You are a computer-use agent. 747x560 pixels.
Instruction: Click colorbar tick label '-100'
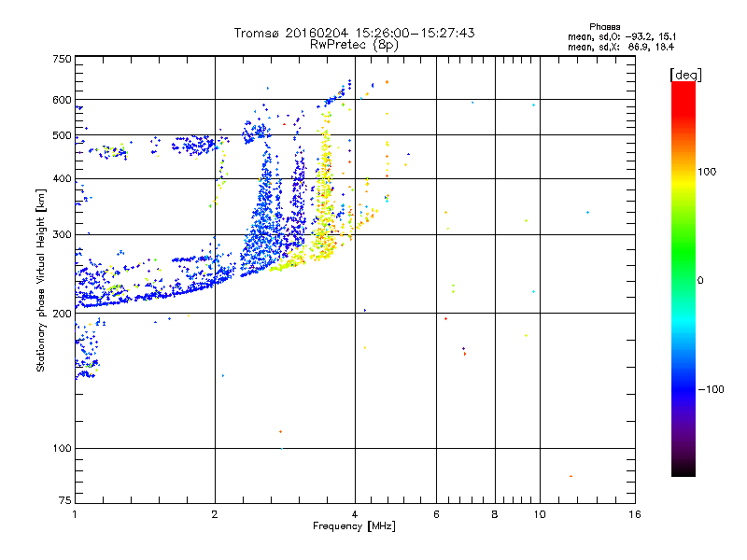click(x=711, y=389)
